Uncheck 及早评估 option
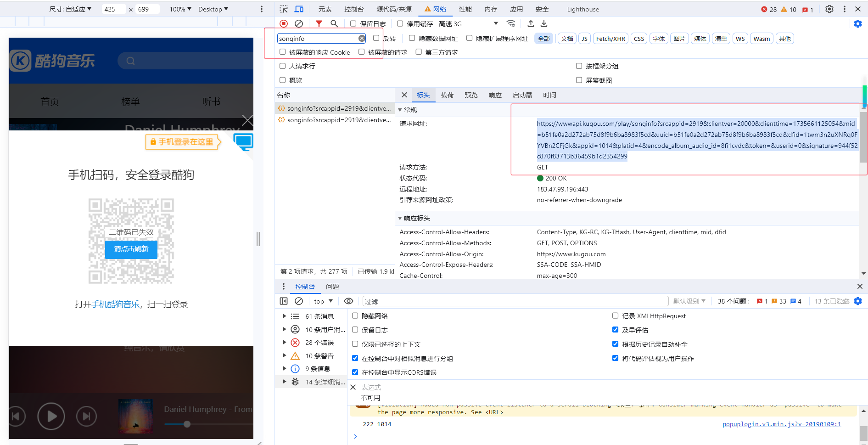This screenshot has height=445, width=868. (615, 329)
